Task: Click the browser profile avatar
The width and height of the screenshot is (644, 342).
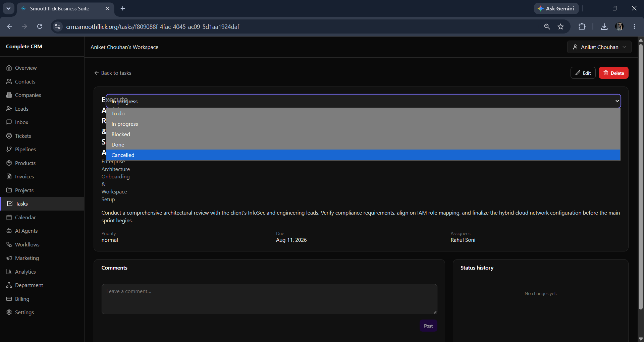Action: point(619,26)
